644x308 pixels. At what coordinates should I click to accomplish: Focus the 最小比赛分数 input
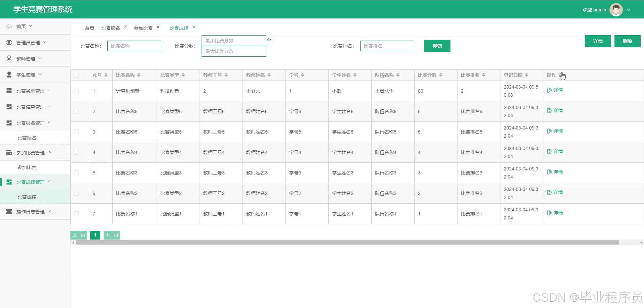(x=234, y=41)
